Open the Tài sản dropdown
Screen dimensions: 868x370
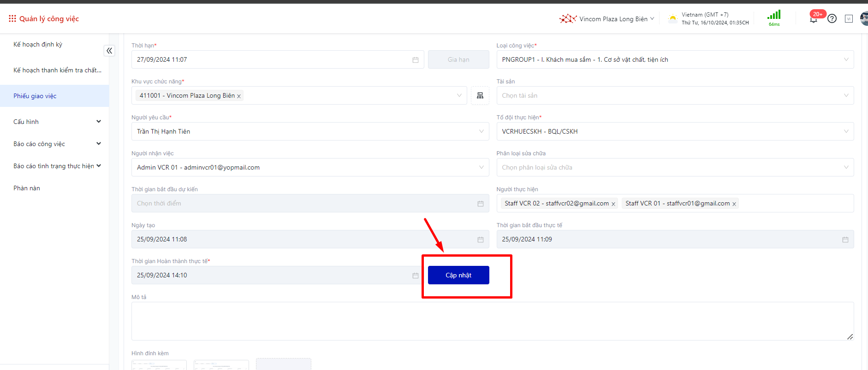point(675,95)
